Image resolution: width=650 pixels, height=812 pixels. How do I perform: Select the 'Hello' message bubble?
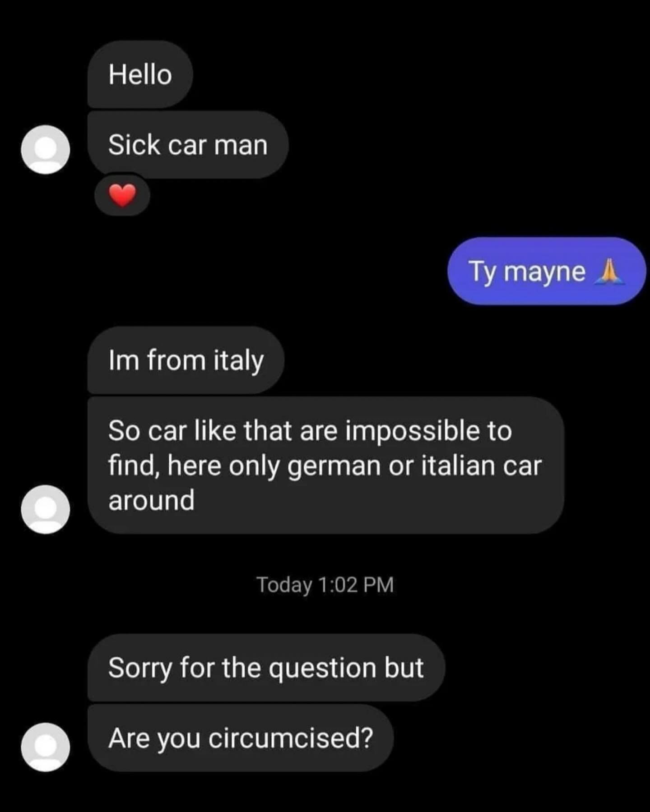(x=140, y=74)
